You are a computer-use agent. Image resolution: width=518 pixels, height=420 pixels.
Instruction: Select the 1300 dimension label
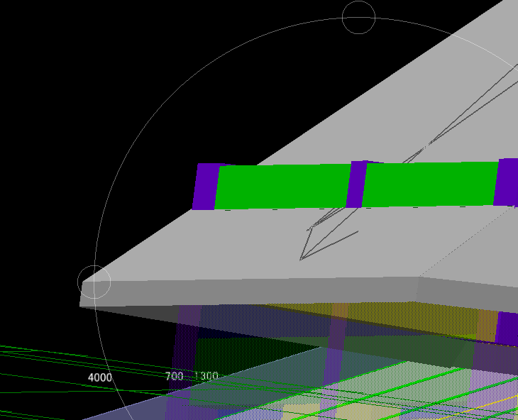[206, 376]
